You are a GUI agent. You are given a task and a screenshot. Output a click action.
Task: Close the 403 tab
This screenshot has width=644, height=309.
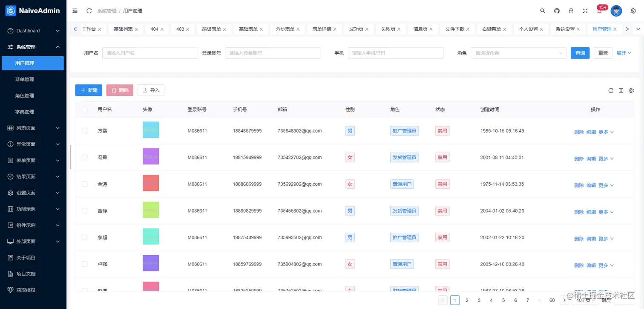(x=188, y=29)
